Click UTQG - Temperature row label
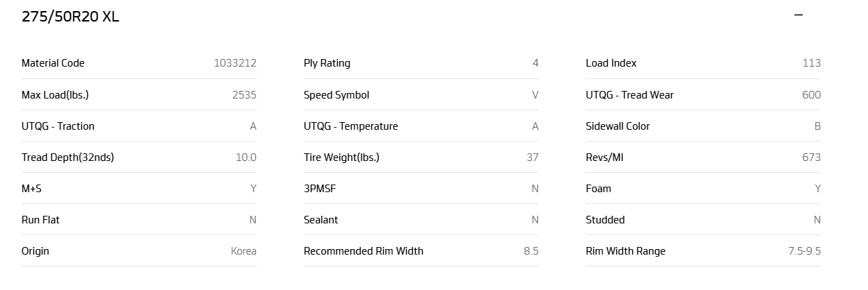This screenshot has height=290, width=868. coord(350,126)
